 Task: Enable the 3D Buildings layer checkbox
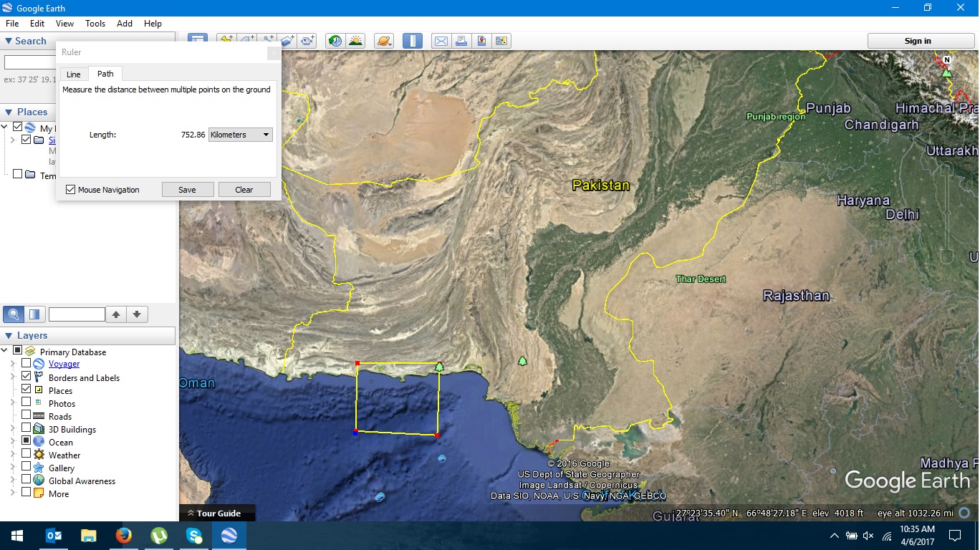(x=27, y=428)
